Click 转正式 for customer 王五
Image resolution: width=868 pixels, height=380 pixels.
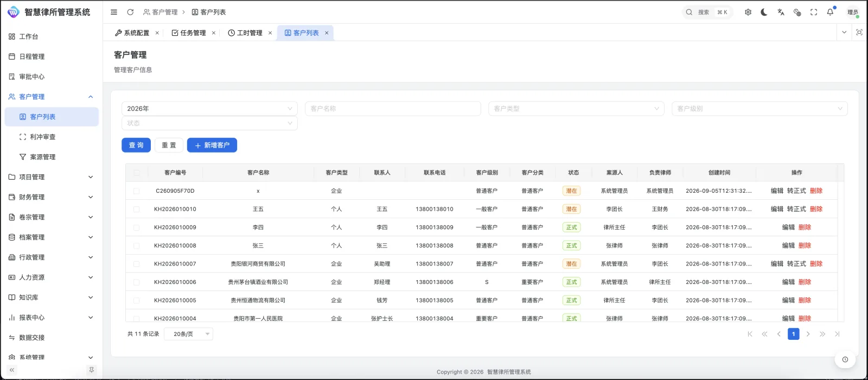(x=796, y=209)
